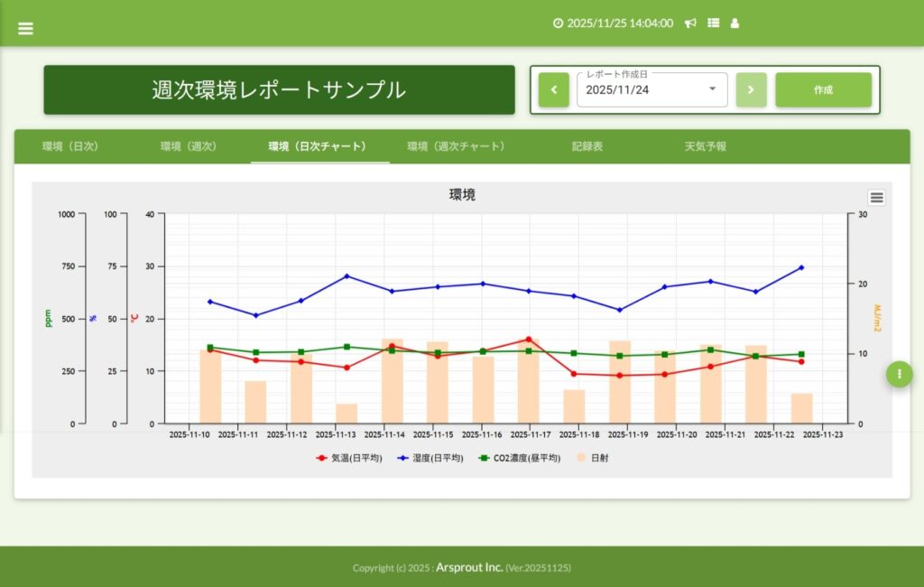Toggle 日射 series in legend
The width and height of the screenshot is (924, 587).
591,458
